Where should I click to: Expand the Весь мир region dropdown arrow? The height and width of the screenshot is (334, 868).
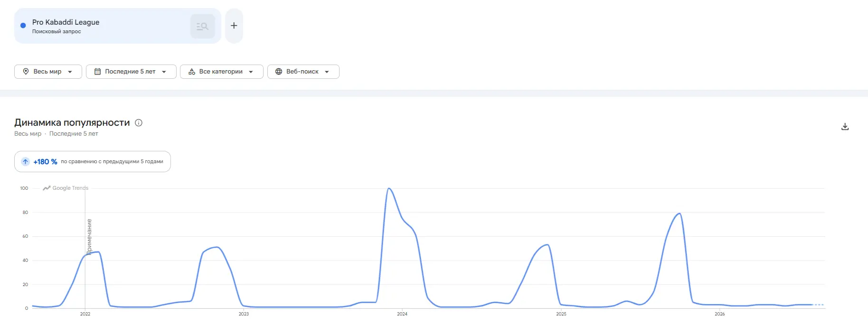[70, 72]
